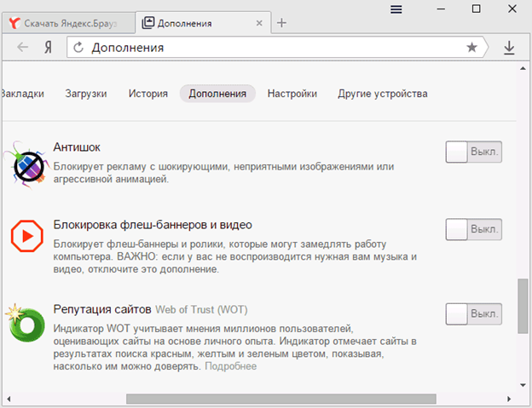Image resolution: width=532 pixels, height=408 pixels.
Task: Click the Антишок bug icon
Action: [26, 165]
